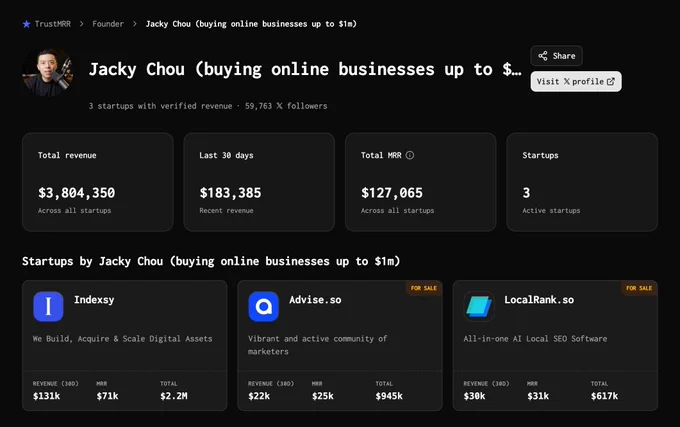
Task: Click the 'Total revenue' card label
Action: tap(67, 155)
